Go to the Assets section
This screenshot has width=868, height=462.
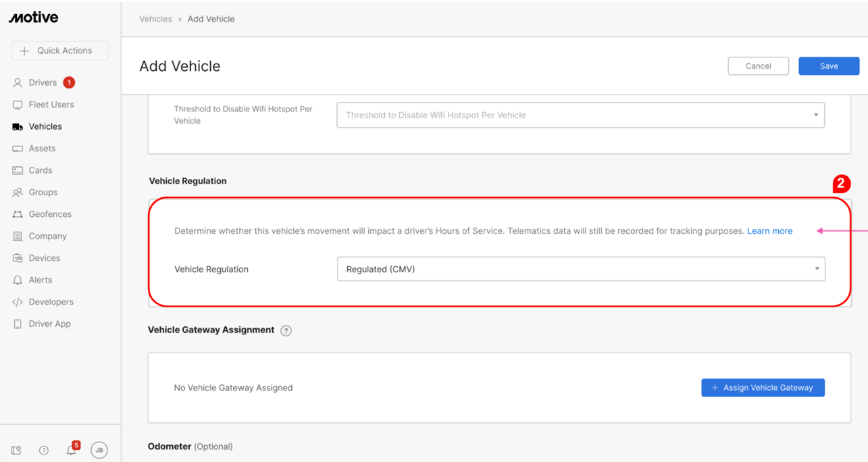coord(42,149)
